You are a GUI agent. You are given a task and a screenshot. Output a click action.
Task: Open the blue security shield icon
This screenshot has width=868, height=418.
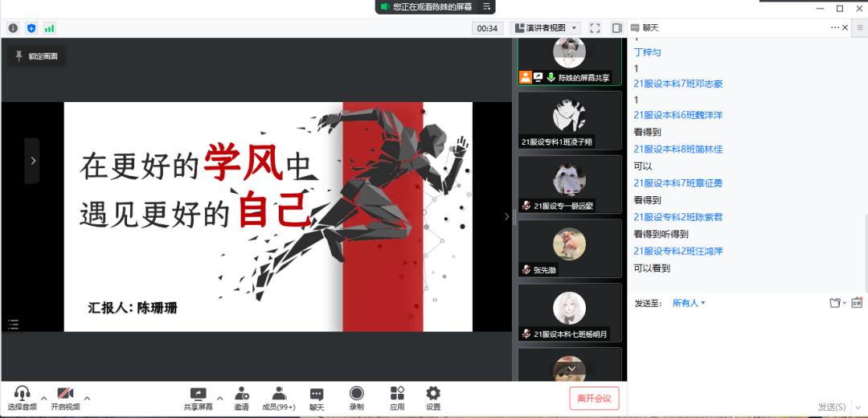coord(31,28)
